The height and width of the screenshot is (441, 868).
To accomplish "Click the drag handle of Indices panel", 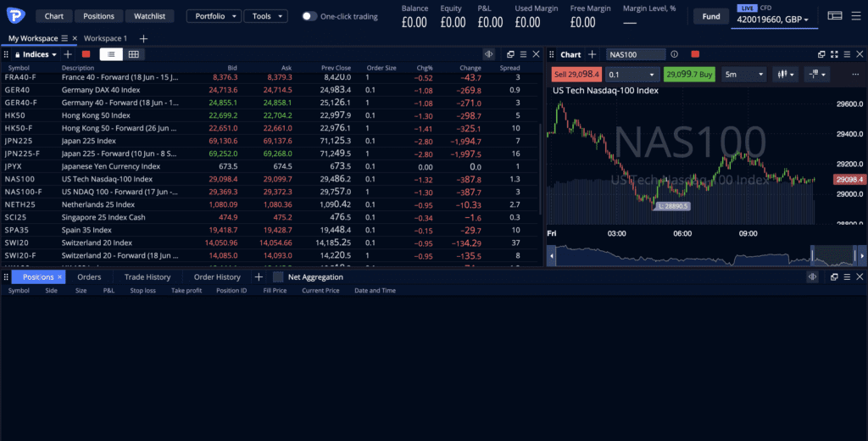I will click(7, 54).
